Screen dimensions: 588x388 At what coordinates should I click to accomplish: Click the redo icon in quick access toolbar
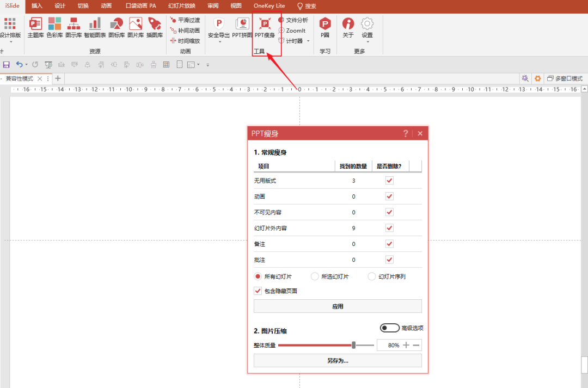(x=35, y=64)
